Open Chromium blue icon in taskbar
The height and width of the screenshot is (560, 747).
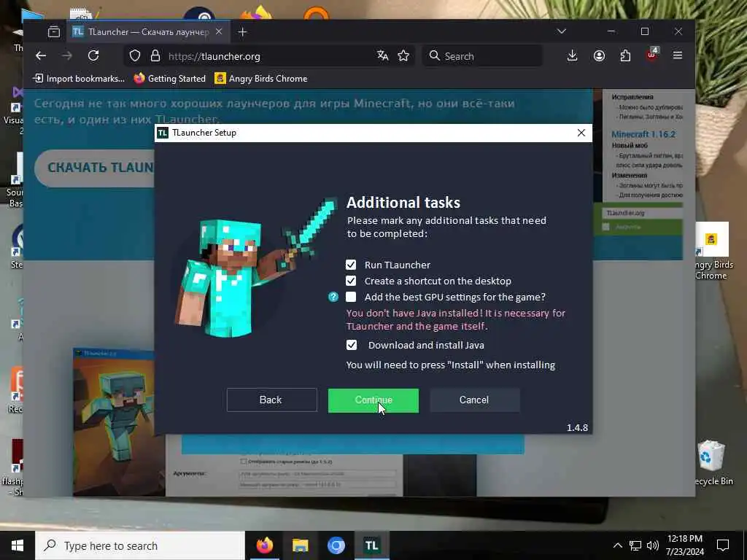[336, 545]
